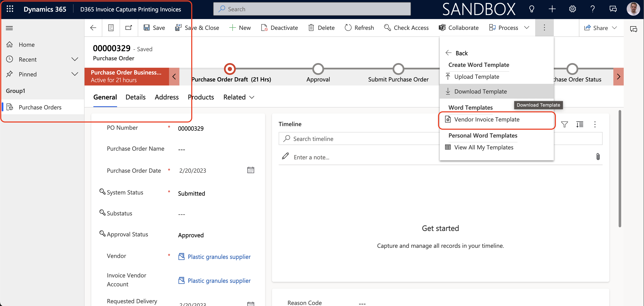This screenshot has width=644, height=306.
Task: Open the timeline filter funnel
Action: [x=565, y=124]
